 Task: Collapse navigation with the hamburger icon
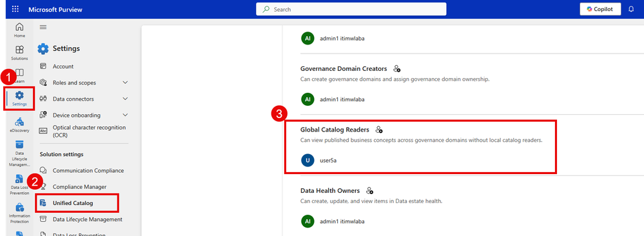[43, 27]
